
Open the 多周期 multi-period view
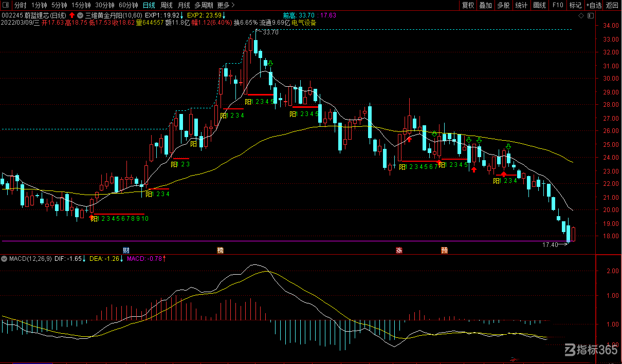(x=204, y=5)
